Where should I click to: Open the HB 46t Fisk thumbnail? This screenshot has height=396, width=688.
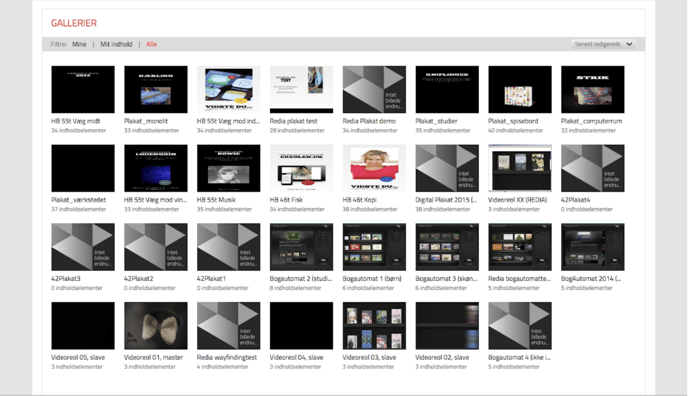tap(301, 168)
